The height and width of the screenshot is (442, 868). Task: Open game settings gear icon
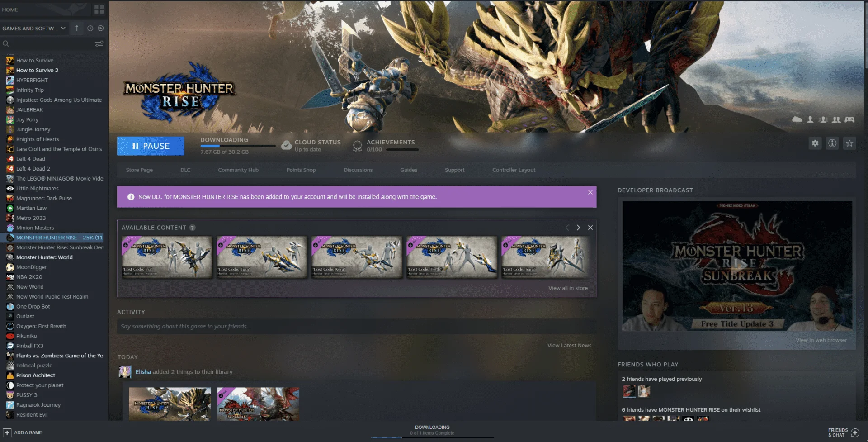(x=815, y=143)
